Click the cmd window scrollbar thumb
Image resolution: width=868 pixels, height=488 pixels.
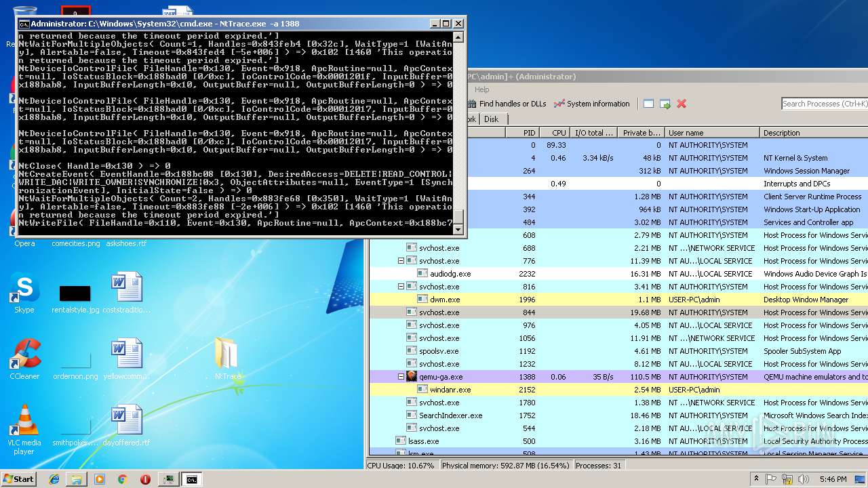tap(458, 217)
